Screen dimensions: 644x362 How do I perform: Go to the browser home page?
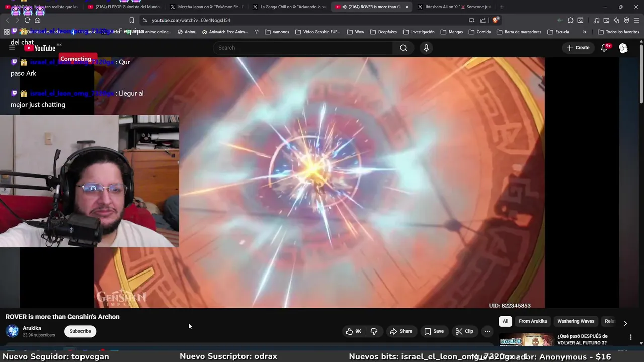click(37, 20)
